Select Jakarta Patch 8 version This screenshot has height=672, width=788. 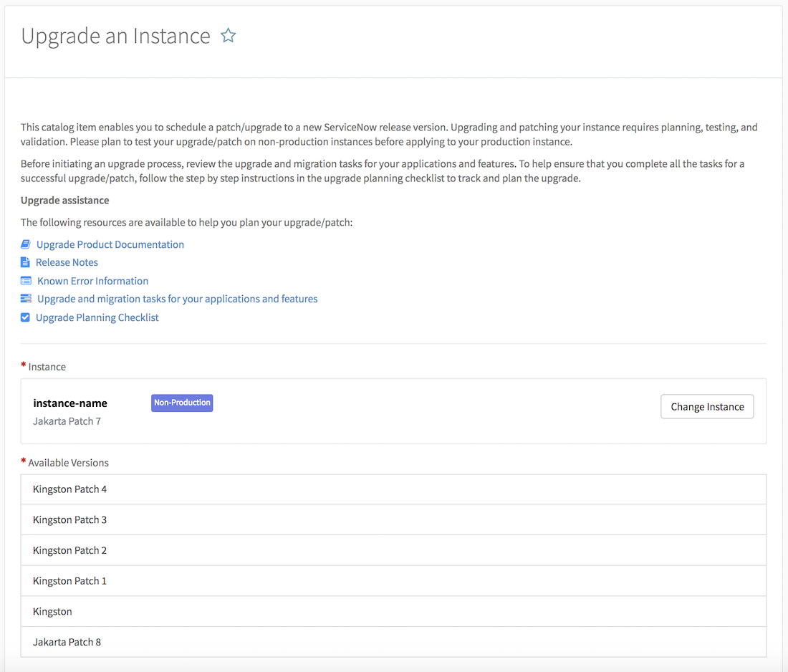(393, 642)
